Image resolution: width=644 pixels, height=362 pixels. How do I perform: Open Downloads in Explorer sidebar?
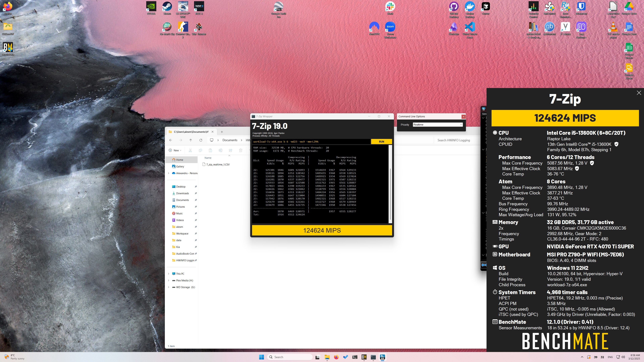coord(181,193)
